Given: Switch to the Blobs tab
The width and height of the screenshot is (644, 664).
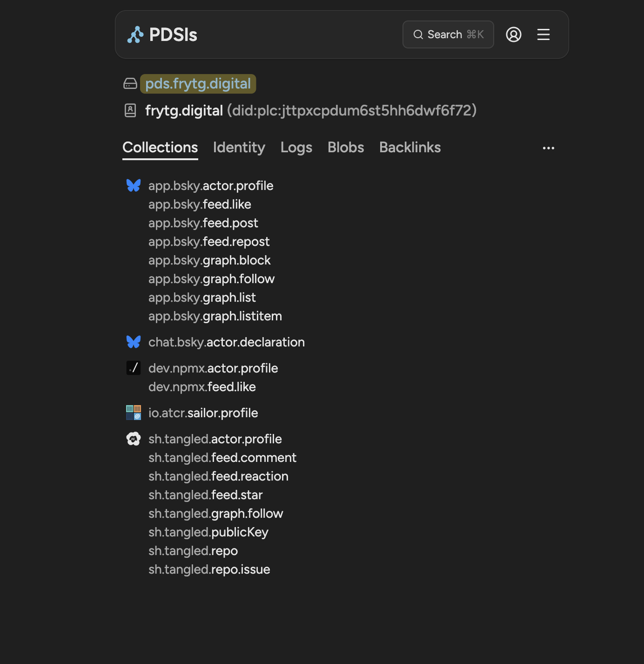Looking at the screenshot, I should coord(346,148).
